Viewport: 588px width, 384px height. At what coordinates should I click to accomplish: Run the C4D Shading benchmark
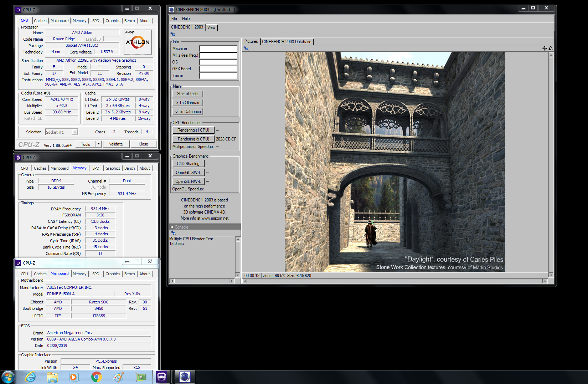(189, 164)
